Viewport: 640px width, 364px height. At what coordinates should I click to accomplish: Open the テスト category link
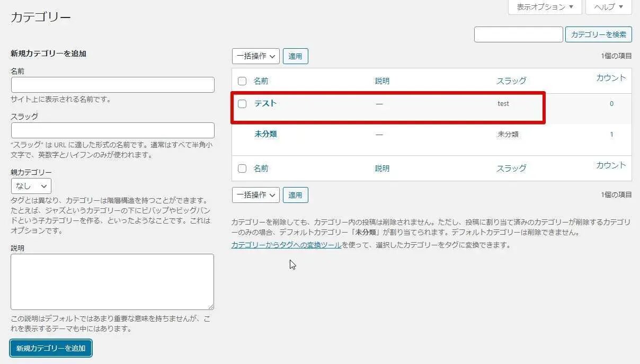(265, 103)
